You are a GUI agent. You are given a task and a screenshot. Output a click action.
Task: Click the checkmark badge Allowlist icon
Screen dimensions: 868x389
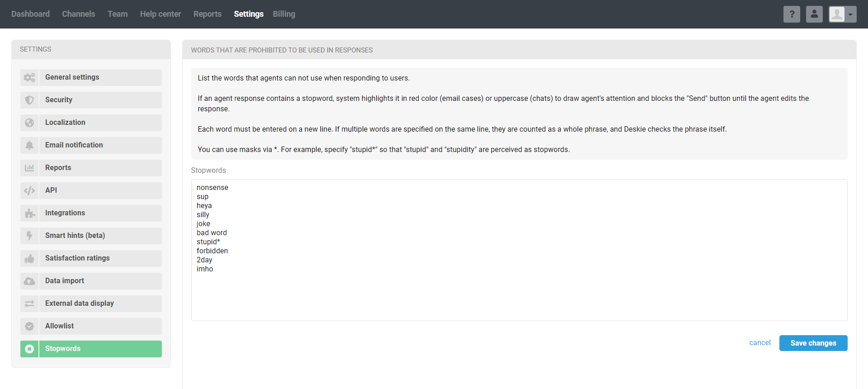tap(29, 326)
